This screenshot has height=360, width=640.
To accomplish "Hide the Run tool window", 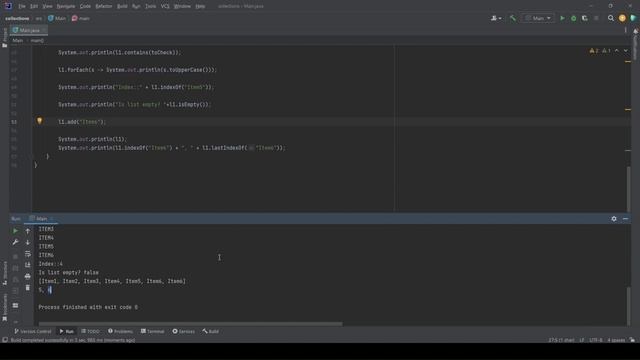I will tap(625, 219).
